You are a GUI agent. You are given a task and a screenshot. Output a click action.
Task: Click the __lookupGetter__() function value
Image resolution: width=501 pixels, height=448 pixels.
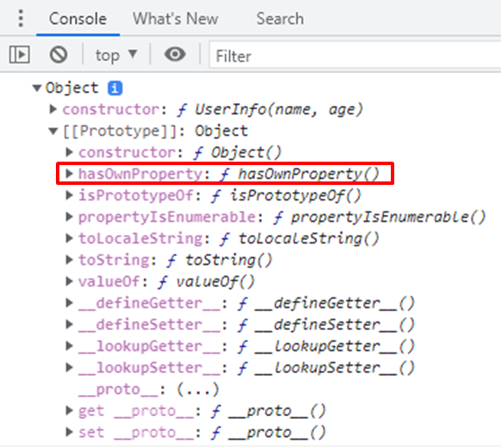(335, 347)
